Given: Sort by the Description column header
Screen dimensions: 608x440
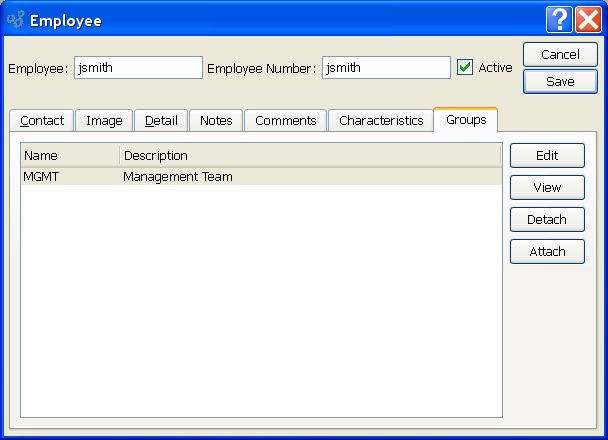Looking at the screenshot, I should click(310, 156).
